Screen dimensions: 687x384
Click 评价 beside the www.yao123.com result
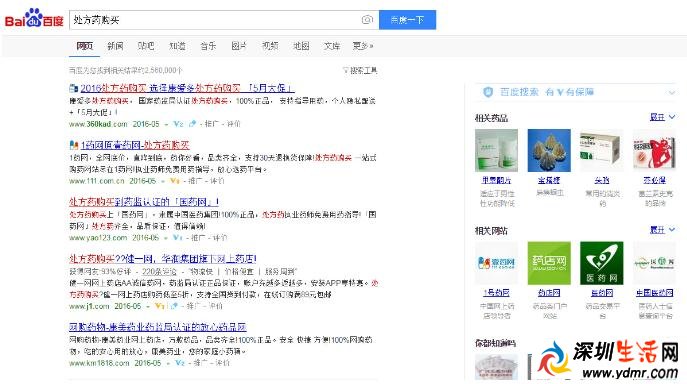click(x=220, y=238)
